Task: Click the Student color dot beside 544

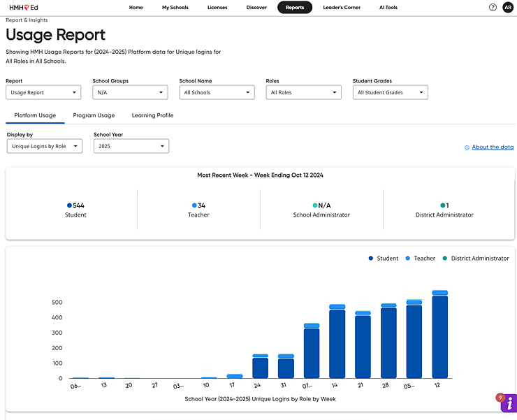Action: 69,205
